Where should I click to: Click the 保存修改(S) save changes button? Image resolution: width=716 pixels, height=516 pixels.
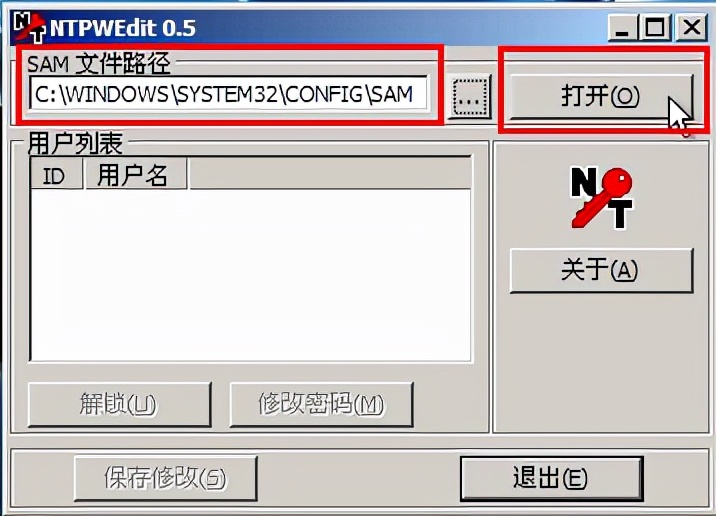click(166, 478)
